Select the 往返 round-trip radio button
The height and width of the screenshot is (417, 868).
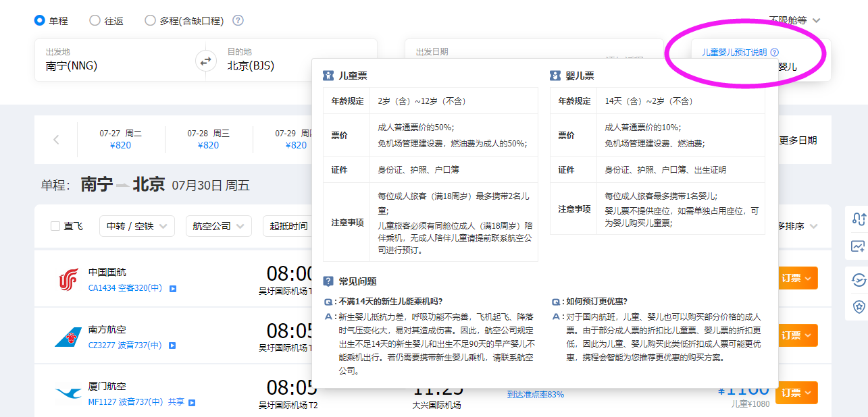(95, 20)
